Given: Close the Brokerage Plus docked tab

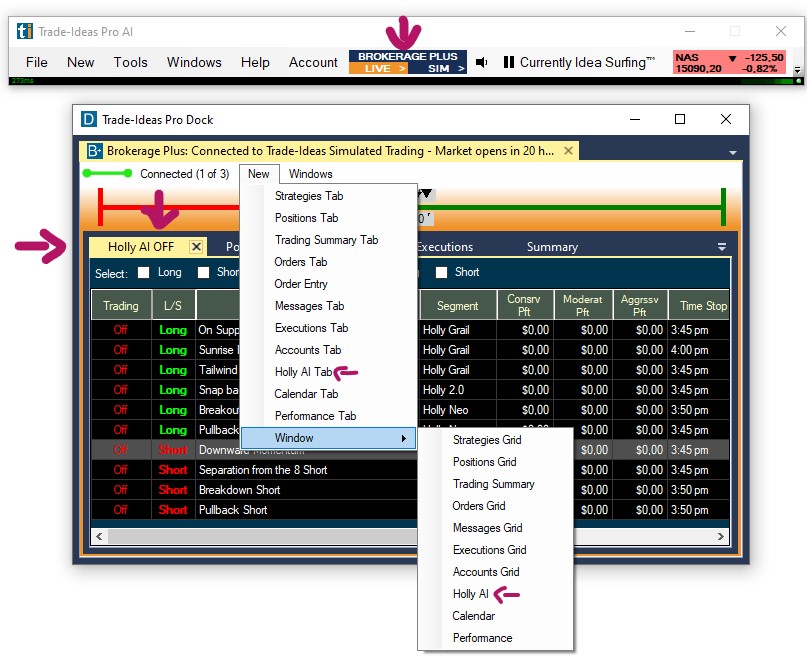Looking at the screenshot, I should (568, 151).
